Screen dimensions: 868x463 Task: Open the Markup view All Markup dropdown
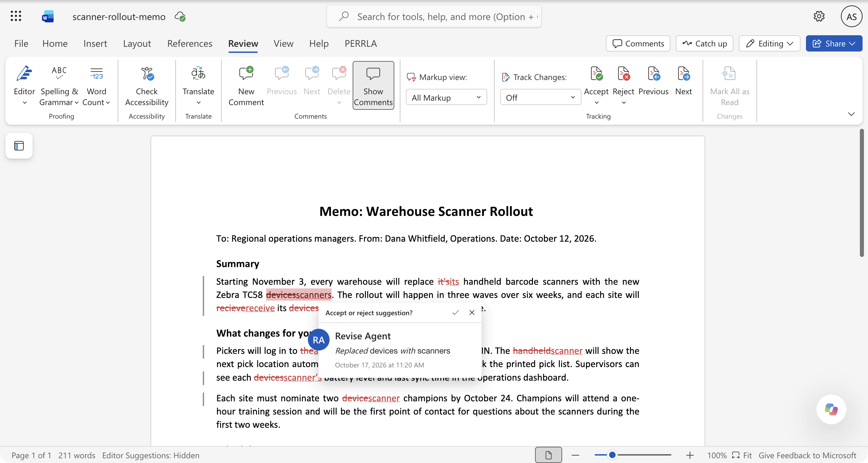tap(446, 98)
